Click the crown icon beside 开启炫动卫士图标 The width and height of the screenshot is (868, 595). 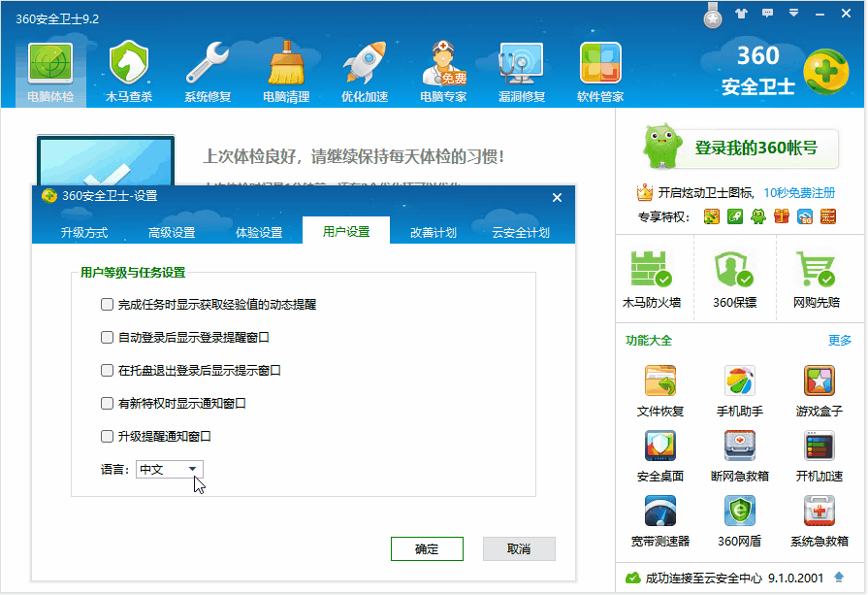[x=644, y=192]
